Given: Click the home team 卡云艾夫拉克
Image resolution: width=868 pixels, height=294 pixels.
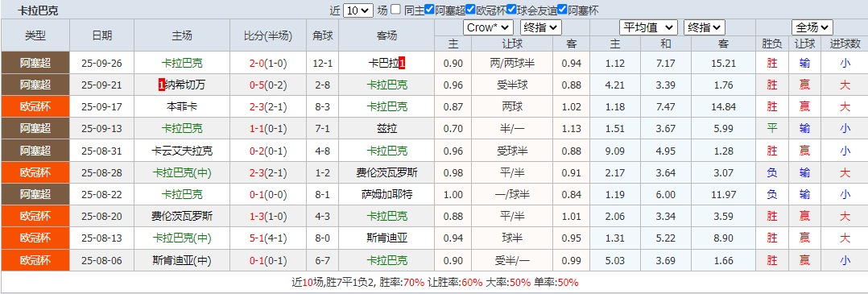Looking at the screenshot, I should pos(182,151).
